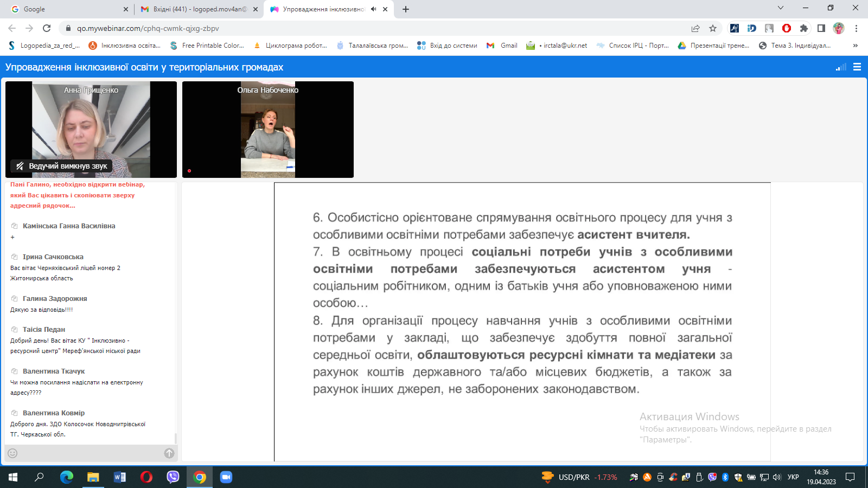Open the webinar hamburger menu
Image resolution: width=868 pixels, height=488 pixels.
tap(857, 67)
